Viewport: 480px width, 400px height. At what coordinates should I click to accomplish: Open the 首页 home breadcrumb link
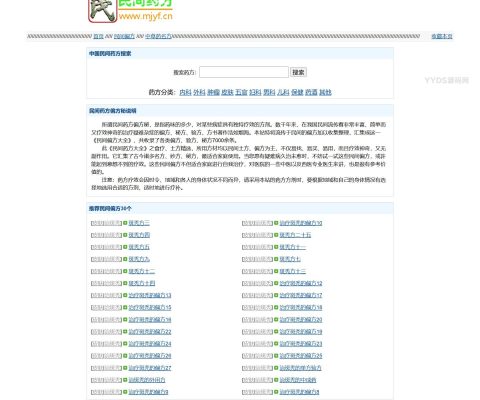tap(98, 36)
